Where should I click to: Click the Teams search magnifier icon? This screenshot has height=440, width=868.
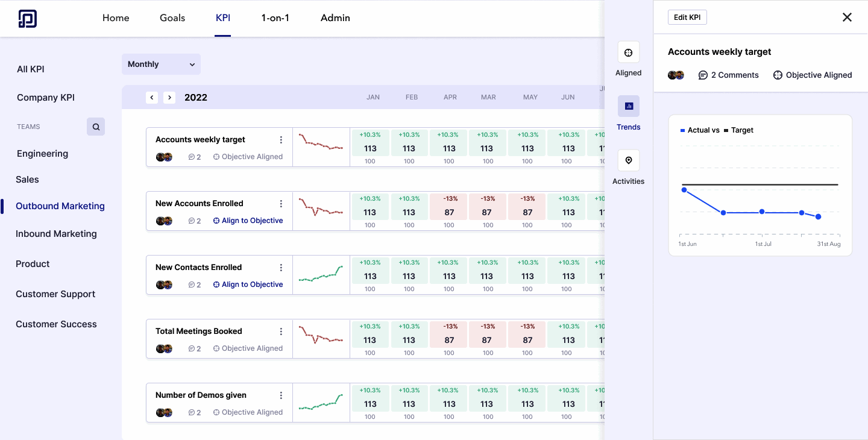click(x=95, y=127)
